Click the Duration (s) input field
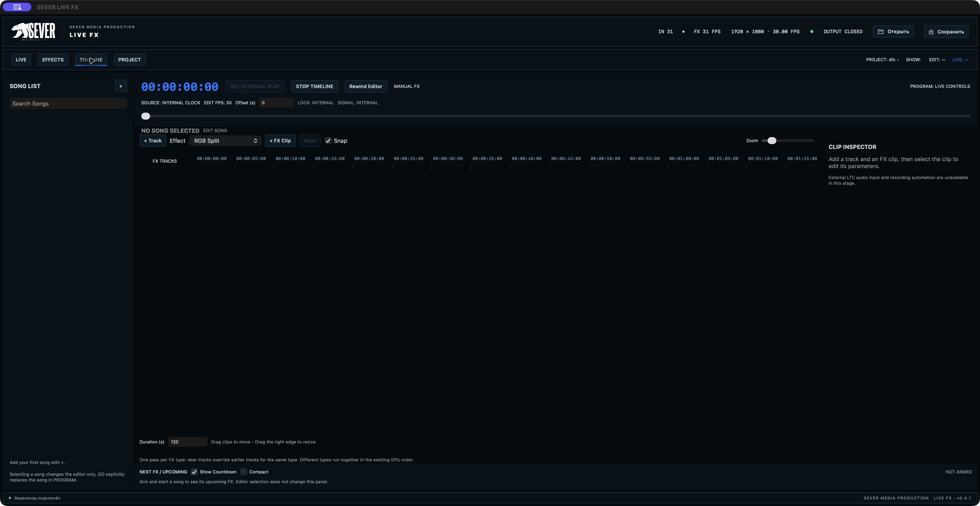This screenshot has width=980, height=506. coord(187,442)
